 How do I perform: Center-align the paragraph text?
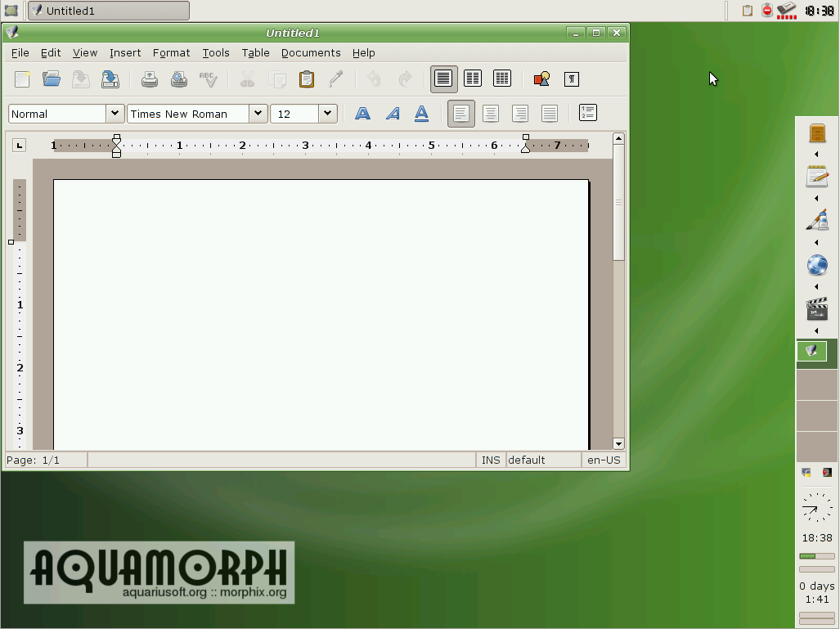pos(491,114)
